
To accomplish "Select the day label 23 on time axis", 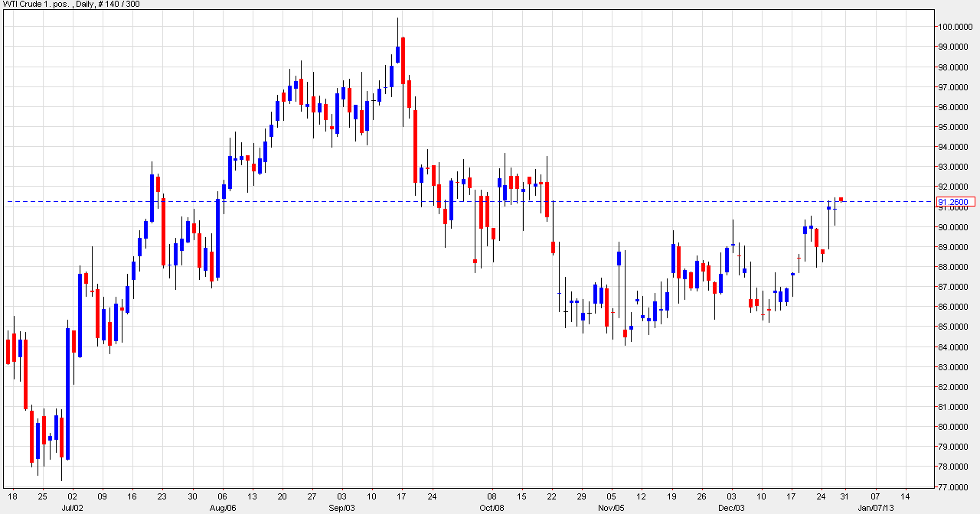I will coord(162,495).
